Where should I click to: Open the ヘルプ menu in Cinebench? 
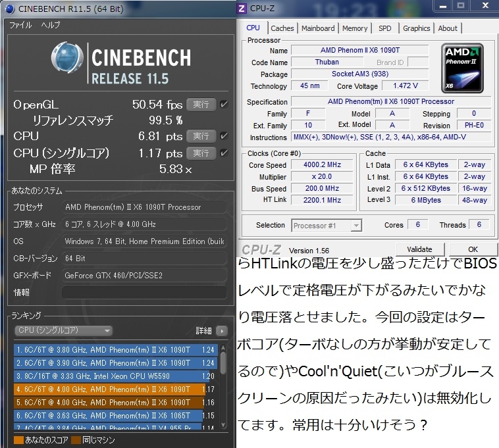[x=50, y=25]
